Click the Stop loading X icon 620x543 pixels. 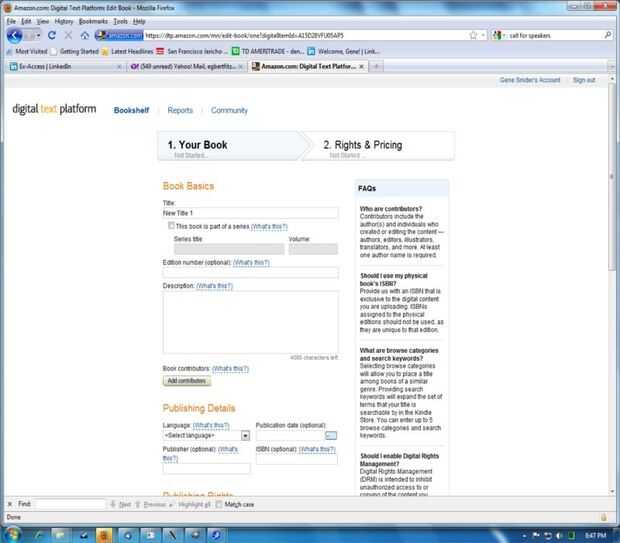68,36
